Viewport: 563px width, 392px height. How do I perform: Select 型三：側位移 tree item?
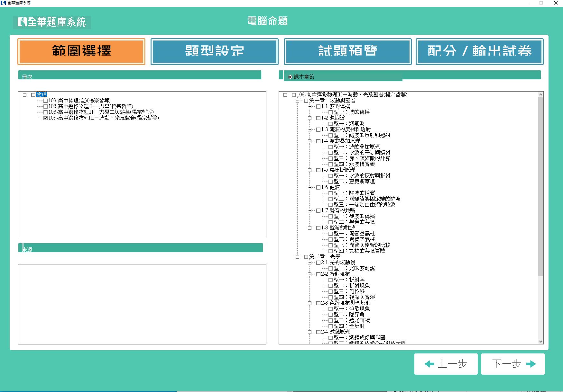[349, 291]
